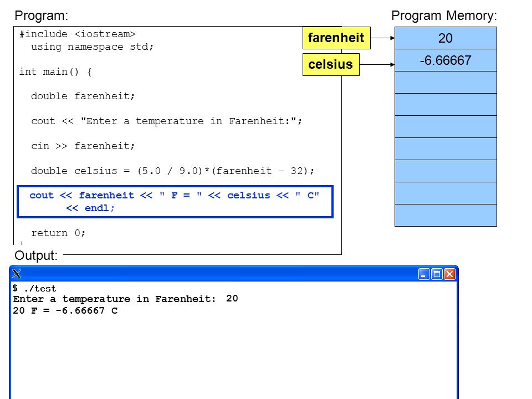The image size is (532, 399).
Task: Click the cin >> farenheit line
Action: pyautogui.click(x=83, y=146)
